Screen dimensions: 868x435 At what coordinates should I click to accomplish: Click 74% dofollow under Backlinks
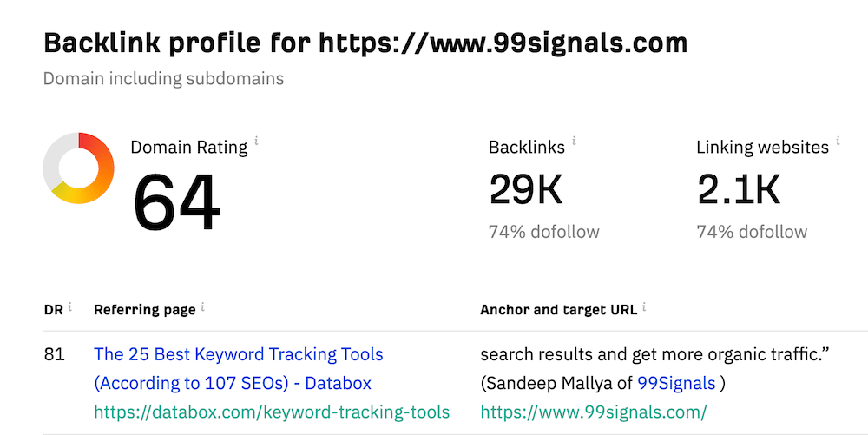tap(543, 232)
